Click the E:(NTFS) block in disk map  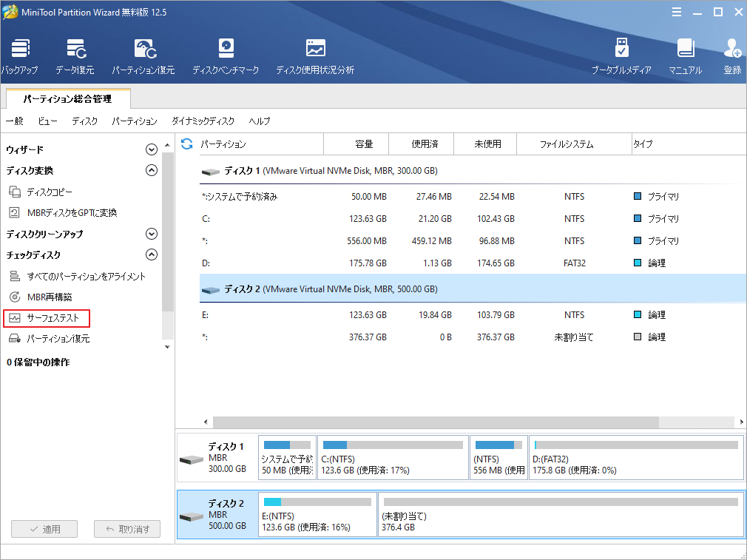[318, 515]
